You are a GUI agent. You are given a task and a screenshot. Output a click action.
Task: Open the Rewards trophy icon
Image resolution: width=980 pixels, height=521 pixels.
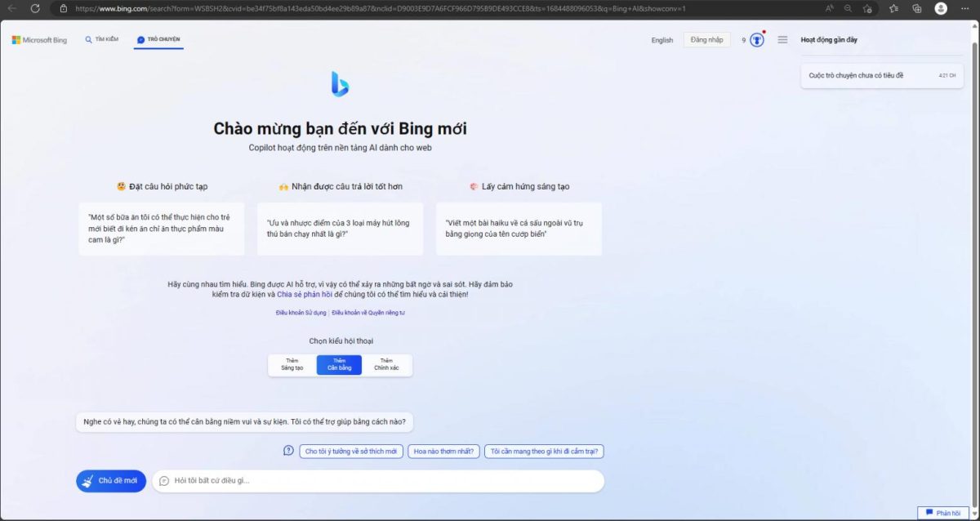(x=757, y=40)
